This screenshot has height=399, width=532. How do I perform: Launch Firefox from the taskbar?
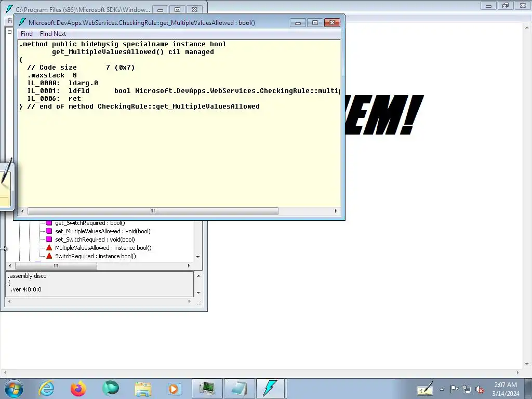tap(78, 389)
